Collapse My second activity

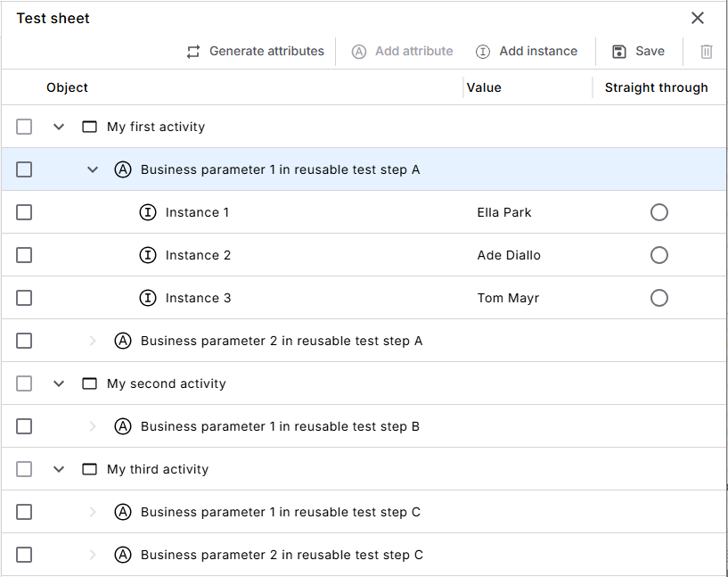pyautogui.click(x=59, y=383)
